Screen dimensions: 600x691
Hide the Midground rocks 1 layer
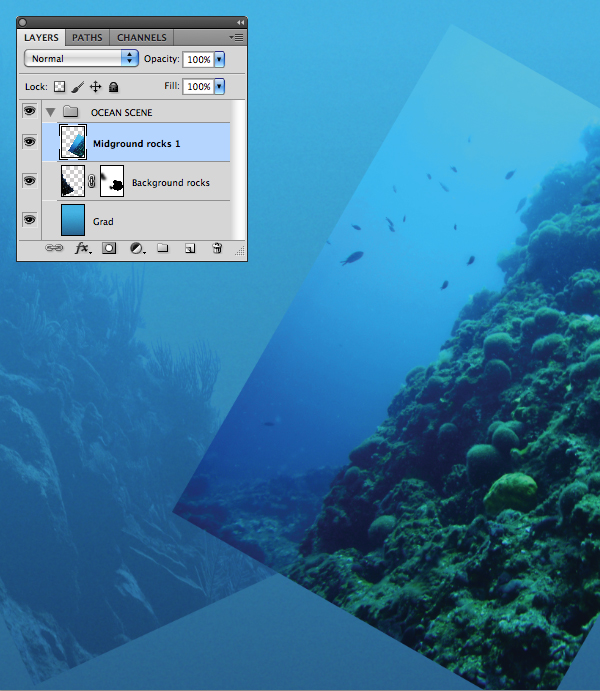tap(30, 142)
